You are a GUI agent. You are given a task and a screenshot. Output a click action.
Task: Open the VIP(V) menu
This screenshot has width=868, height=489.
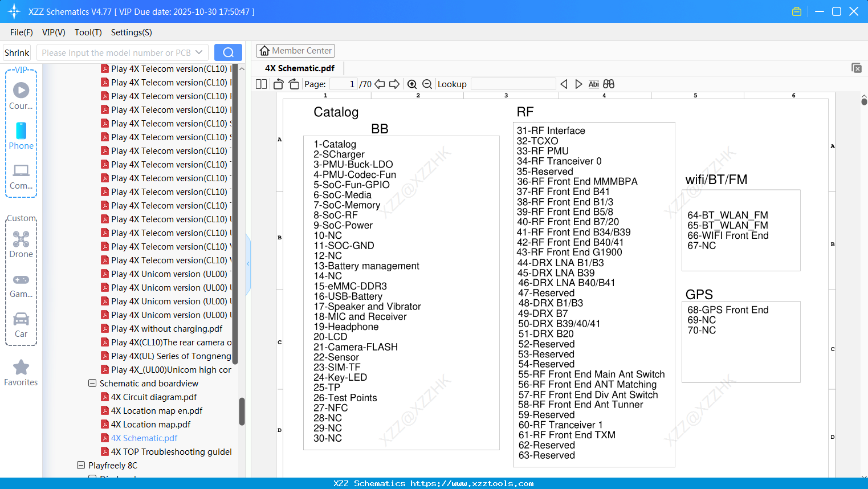tap(54, 32)
